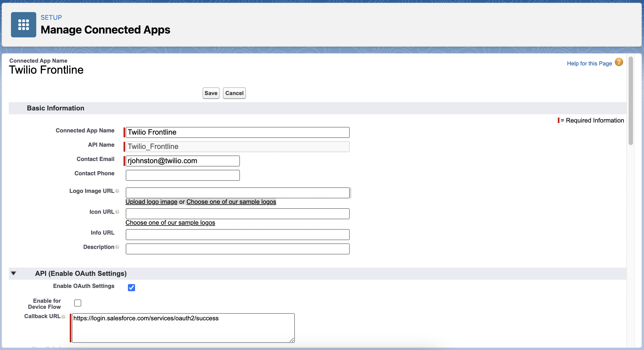
Task: Collapse the API Enable OAuth Settings section
Action: coord(13,273)
